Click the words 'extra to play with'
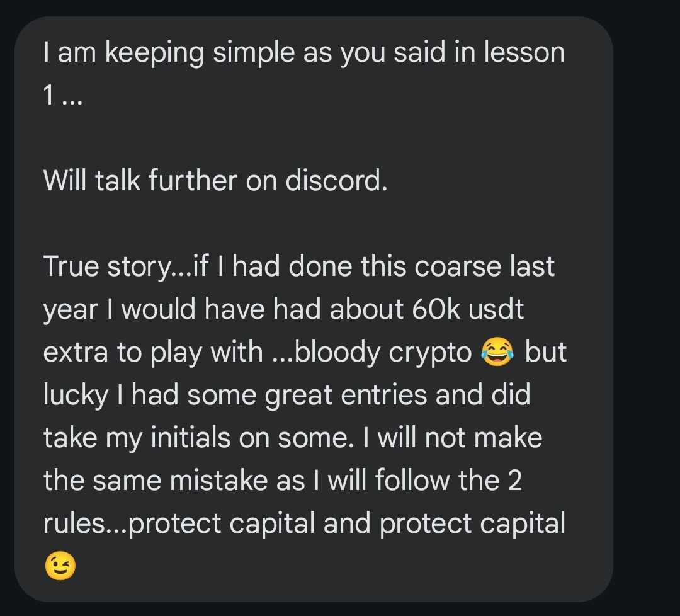 pos(153,352)
